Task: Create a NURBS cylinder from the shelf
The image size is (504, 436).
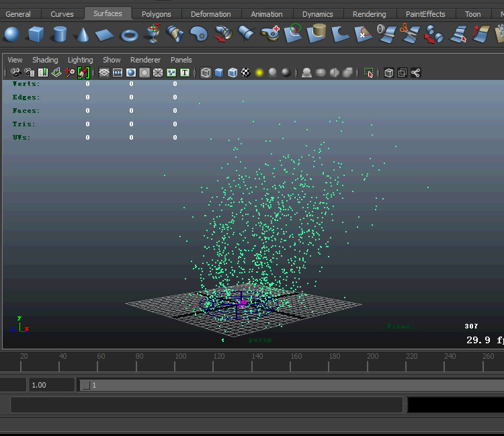Action: pyautogui.click(x=60, y=34)
